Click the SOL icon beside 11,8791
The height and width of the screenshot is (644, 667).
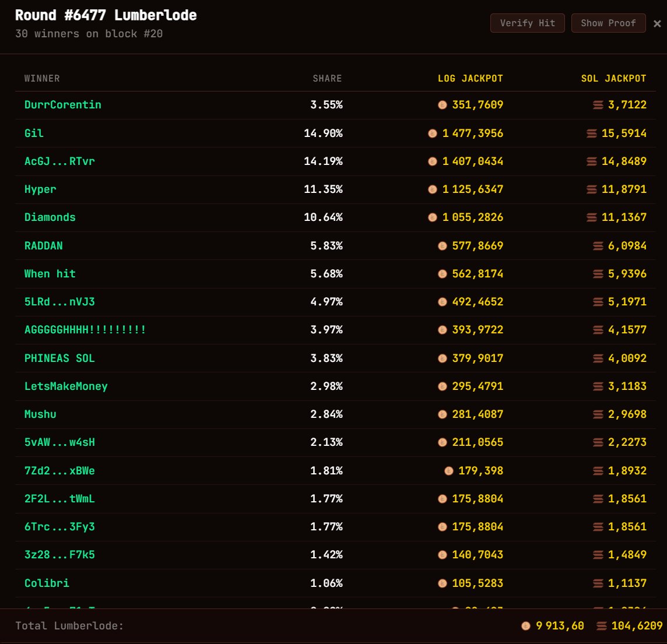coord(592,189)
